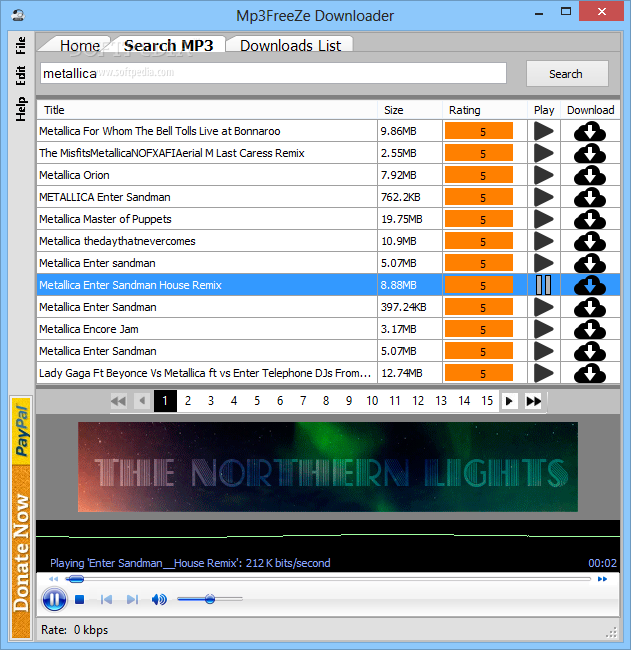Screen dimensions: 631x650
Task: Mute the player speaker icon
Action: [159, 599]
